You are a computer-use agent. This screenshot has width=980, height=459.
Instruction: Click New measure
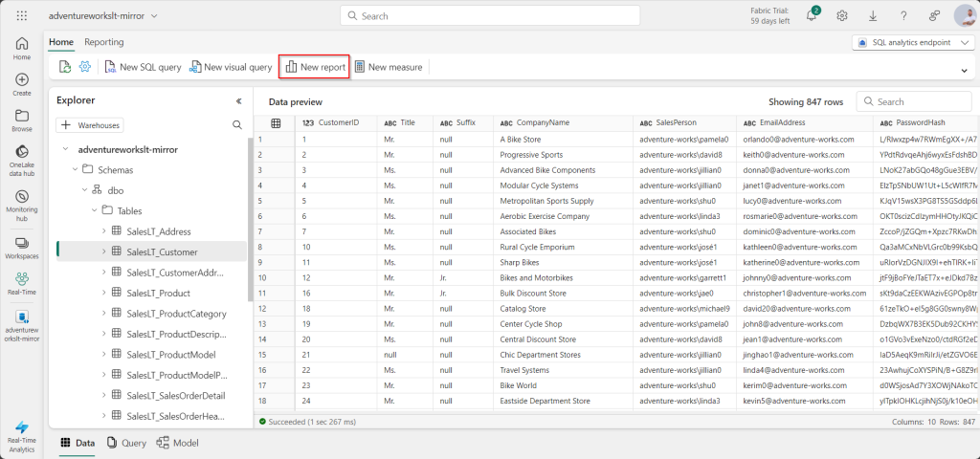[389, 67]
